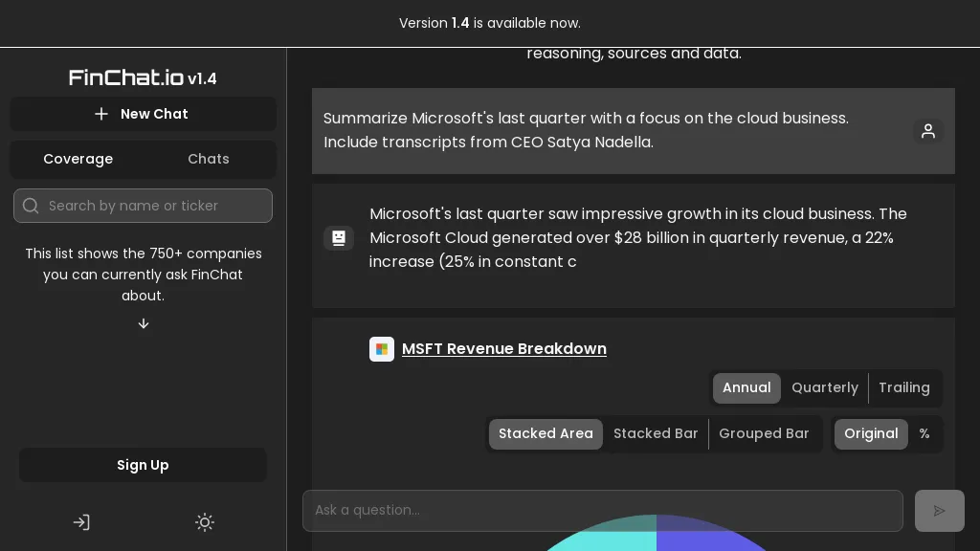Click the Microsoft logo icon
Image resolution: width=980 pixels, height=551 pixels.
pyautogui.click(x=382, y=349)
